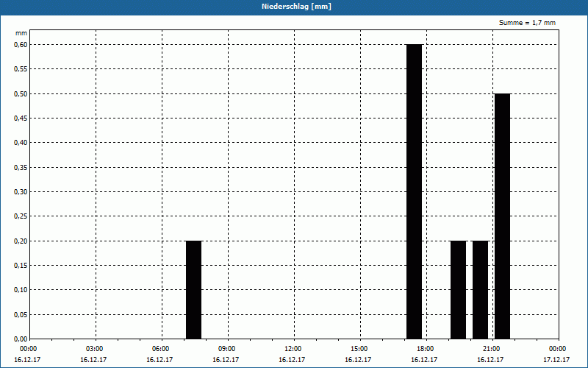Click the 0,30 y-axis value
The height and width of the screenshot is (368, 588).
21,192
